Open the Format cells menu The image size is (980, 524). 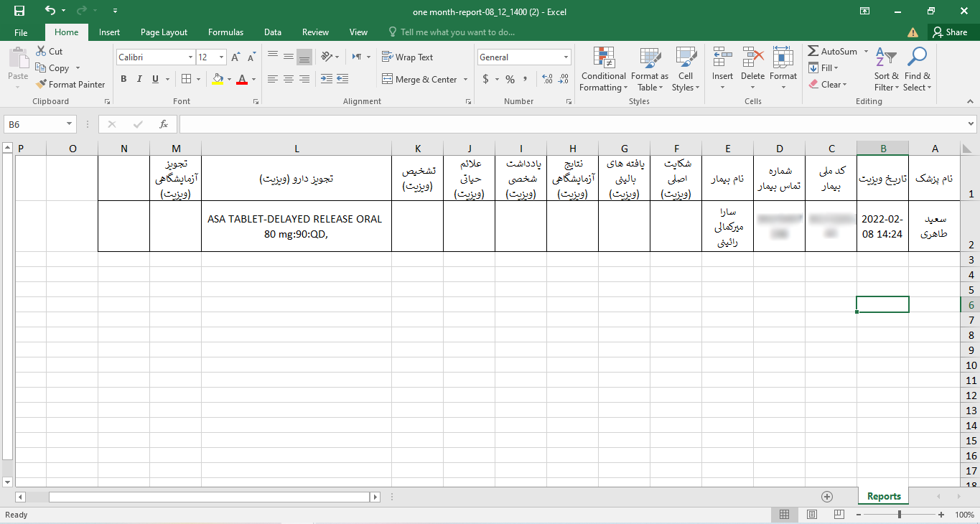[783, 70]
